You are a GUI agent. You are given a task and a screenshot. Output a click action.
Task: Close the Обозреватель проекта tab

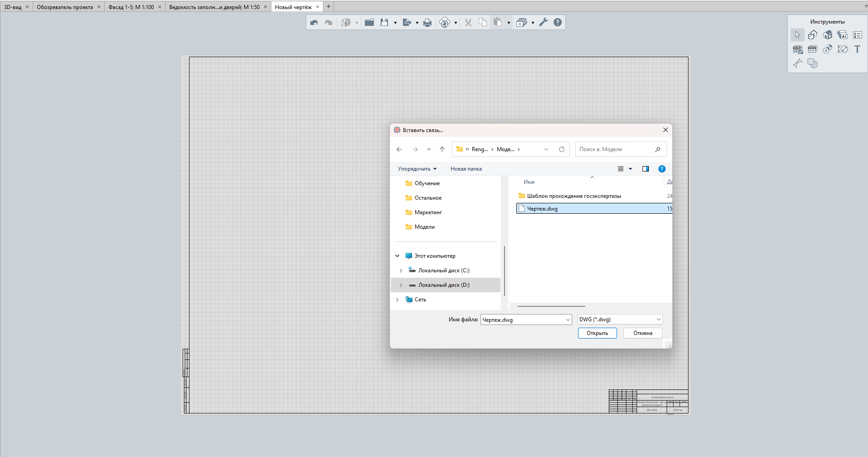[x=99, y=7]
